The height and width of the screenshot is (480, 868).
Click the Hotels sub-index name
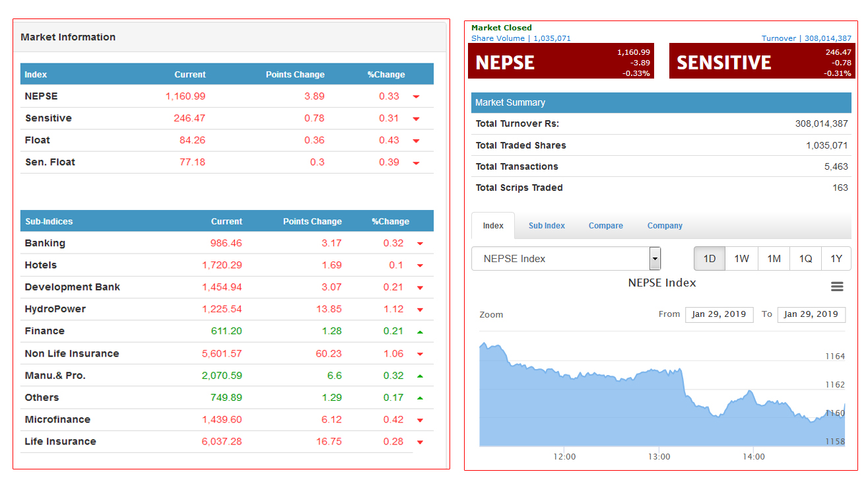[41, 265]
